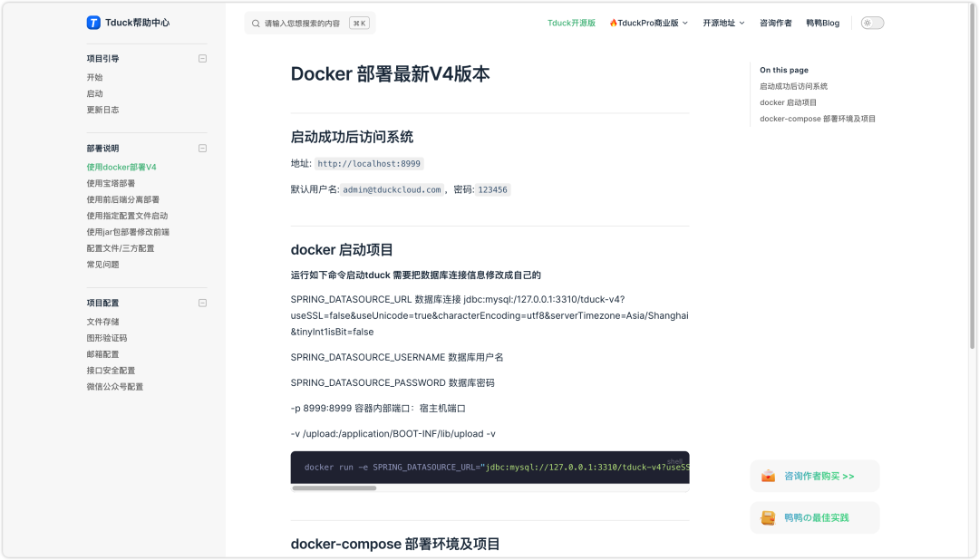Click the http://localhost:8999 inline code
This screenshot has height=560, width=979.
tap(369, 164)
